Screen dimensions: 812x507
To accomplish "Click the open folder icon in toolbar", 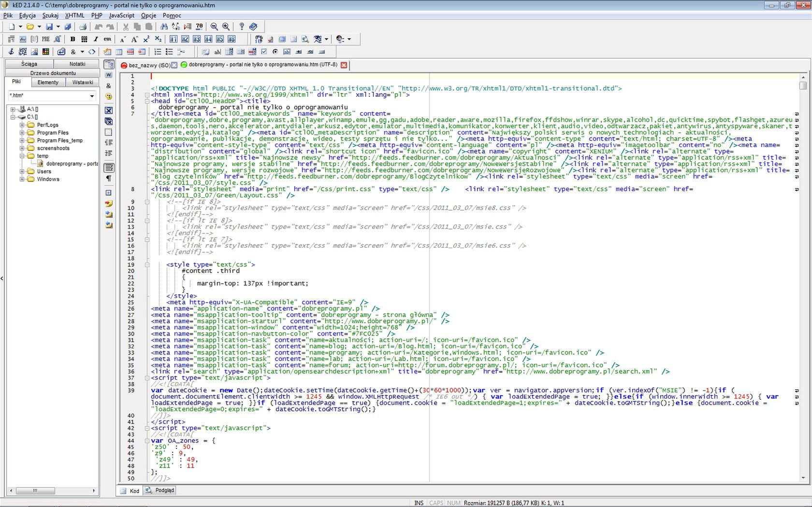I will [x=30, y=27].
